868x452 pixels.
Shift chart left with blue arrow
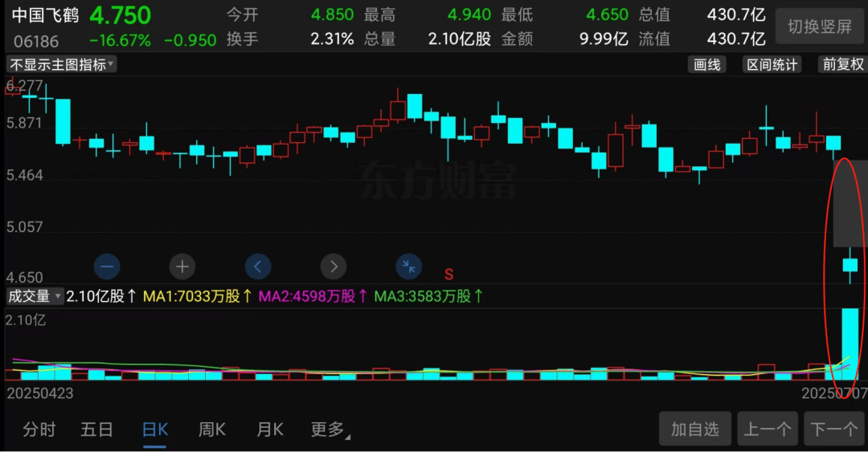click(258, 267)
